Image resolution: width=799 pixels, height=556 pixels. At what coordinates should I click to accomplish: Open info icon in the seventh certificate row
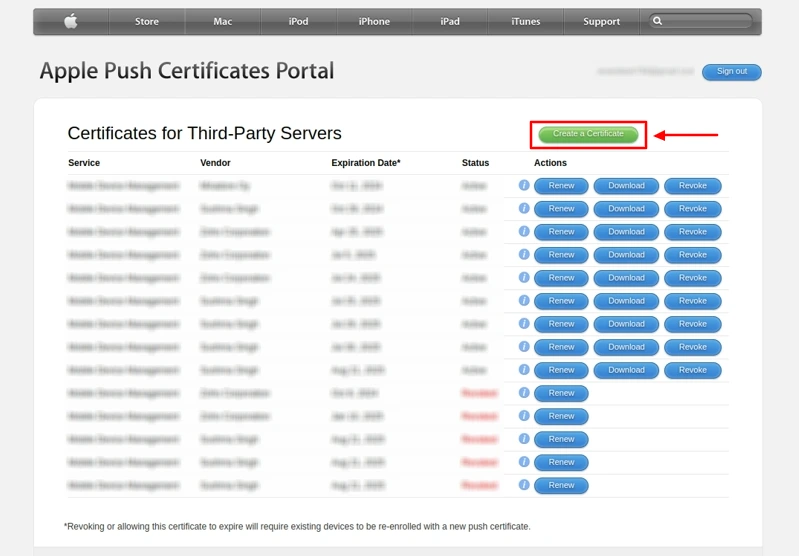click(x=524, y=323)
